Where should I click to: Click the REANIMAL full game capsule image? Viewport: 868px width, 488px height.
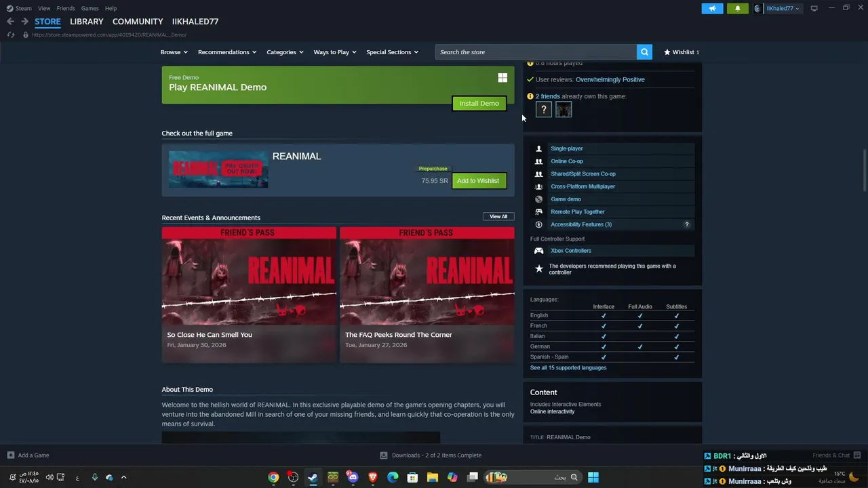pos(218,169)
